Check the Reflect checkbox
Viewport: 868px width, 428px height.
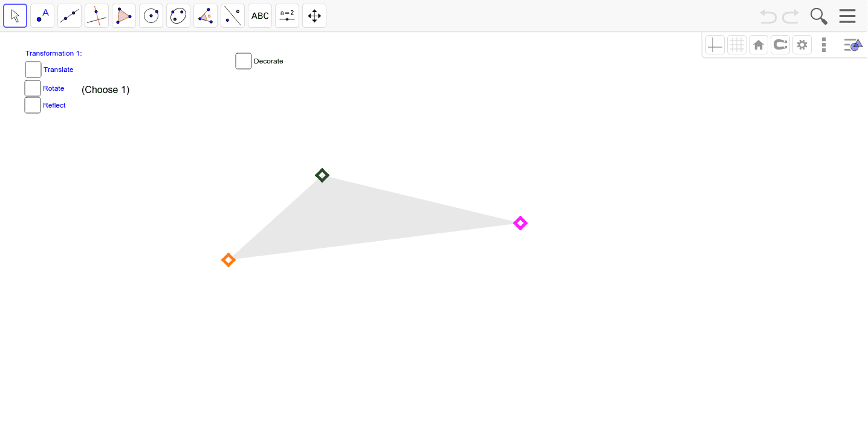pos(33,105)
